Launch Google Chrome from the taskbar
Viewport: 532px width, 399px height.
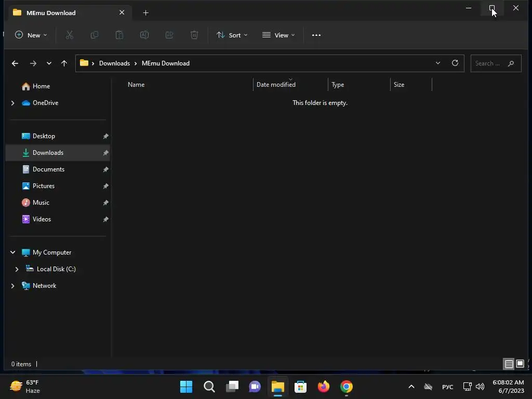(x=347, y=387)
